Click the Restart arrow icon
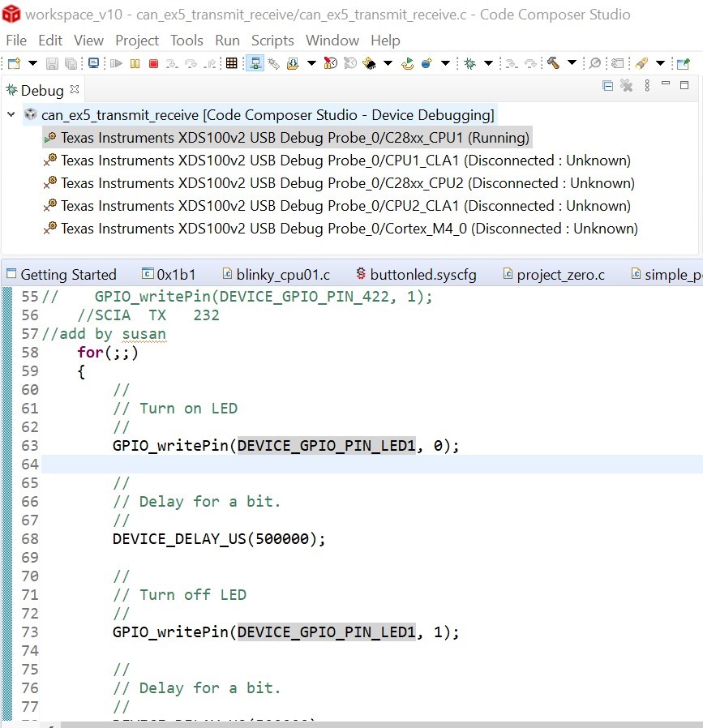 408,63
